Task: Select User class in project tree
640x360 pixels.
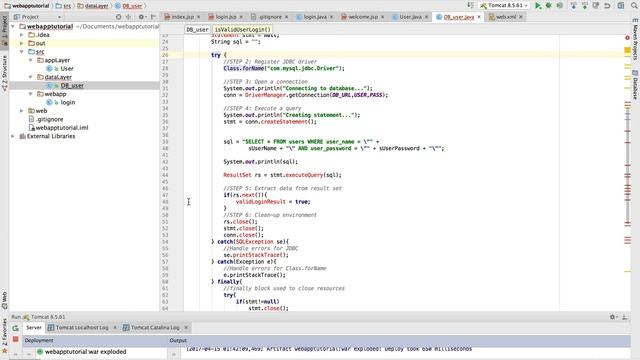Action: coord(67,69)
